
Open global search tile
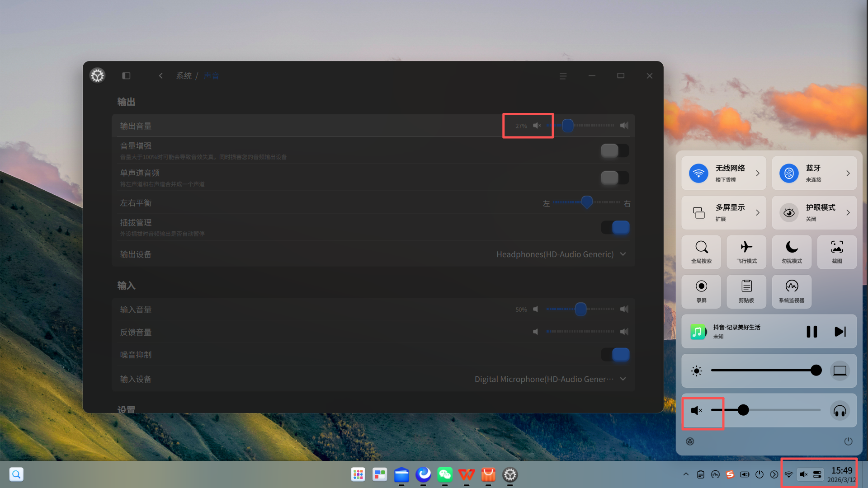[x=701, y=252]
